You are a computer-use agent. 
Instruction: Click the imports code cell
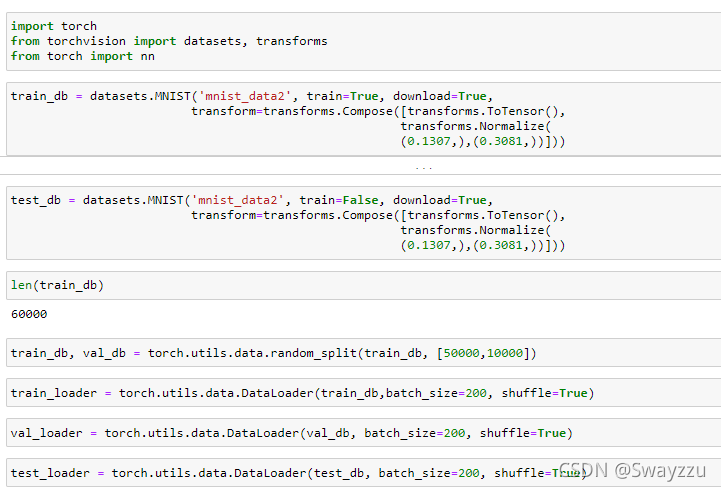364,41
